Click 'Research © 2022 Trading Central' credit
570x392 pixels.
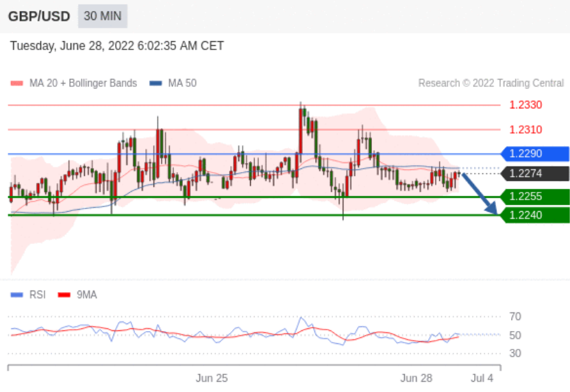tap(491, 84)
